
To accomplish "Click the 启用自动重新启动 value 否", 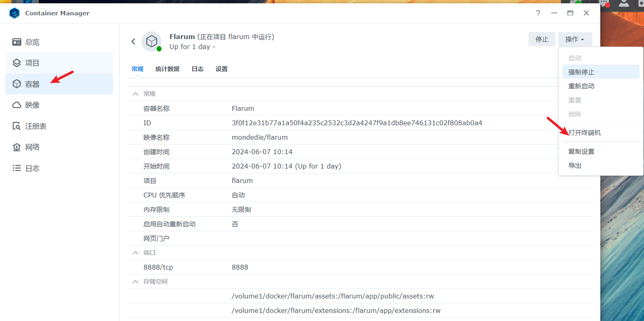I will point(235,224).
